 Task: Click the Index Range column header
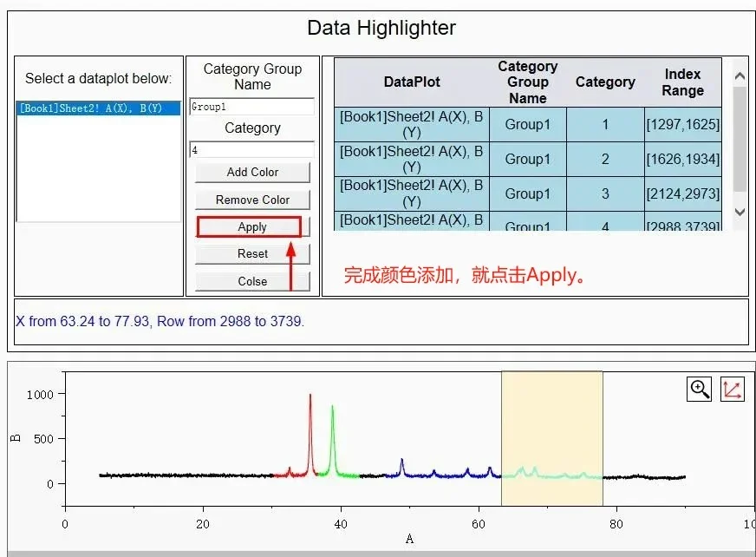click(682, 82)
